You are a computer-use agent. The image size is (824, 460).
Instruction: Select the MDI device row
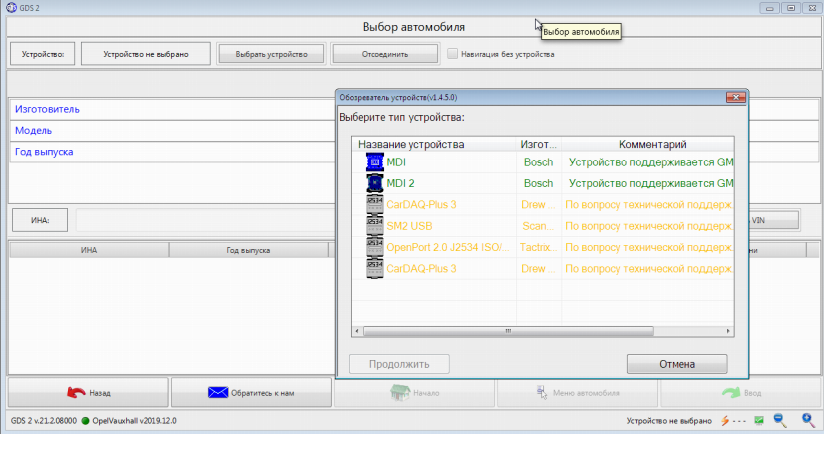(543, 162)
